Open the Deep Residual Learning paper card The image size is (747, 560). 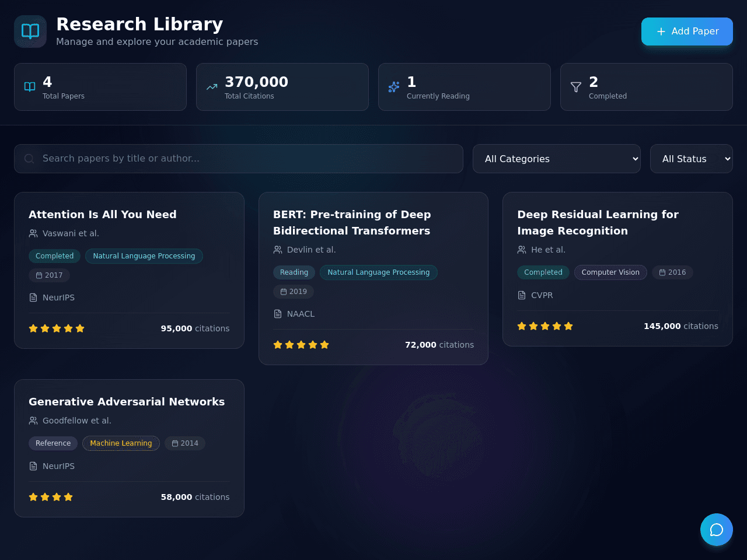tap(617, 269)
